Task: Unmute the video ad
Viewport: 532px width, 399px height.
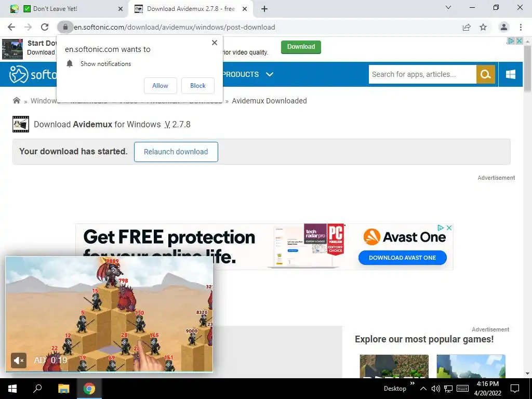Action: 18,360
